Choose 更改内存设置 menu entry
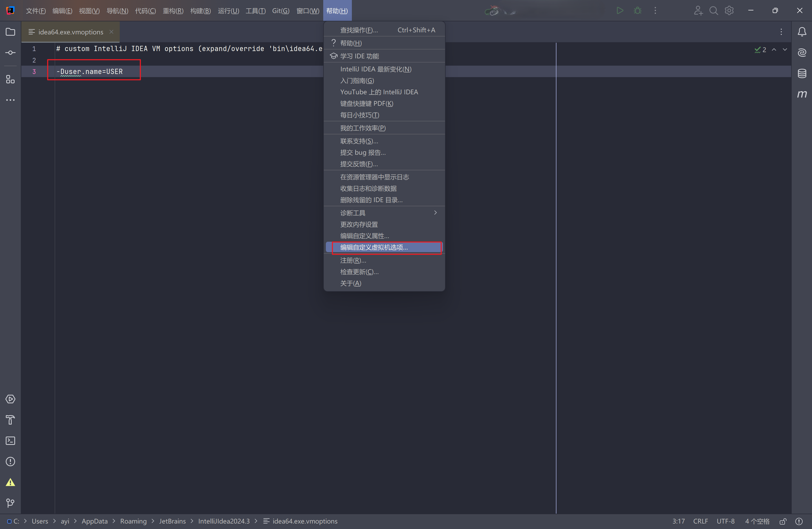 click(384, 224)
